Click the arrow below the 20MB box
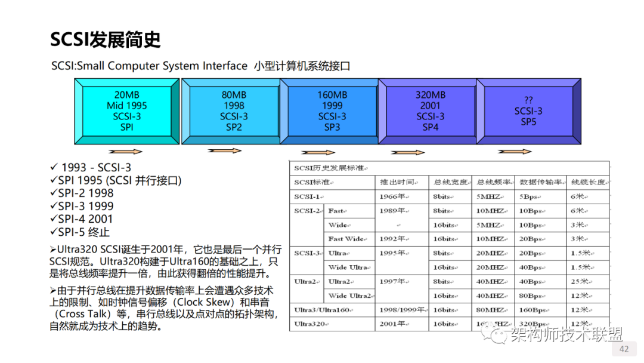Screen dimensions: 644x363 [x=126, y=151]
